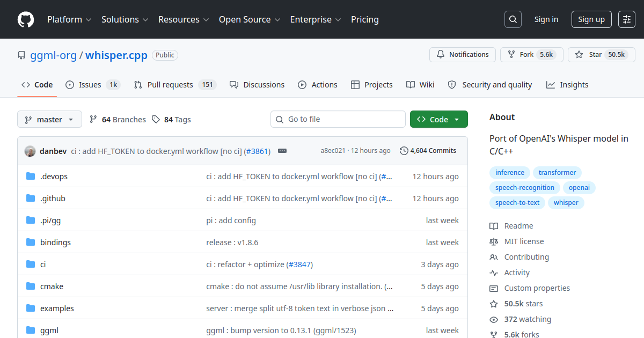Switch to the Issues tab
Viewport: 644px width, 338px height.
(x=93, y=85)
